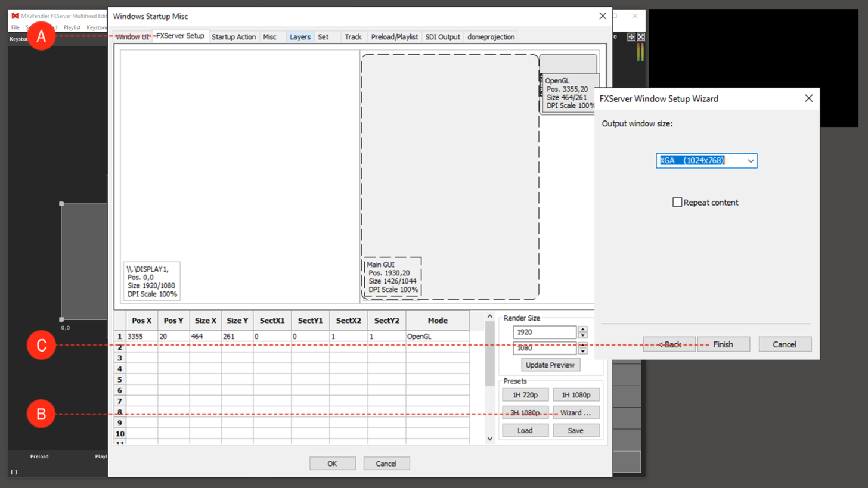This screenshot has width=868, height=488.
Task: Click the fullscreen expand icon next to pan icon
Action: point(641,37)
